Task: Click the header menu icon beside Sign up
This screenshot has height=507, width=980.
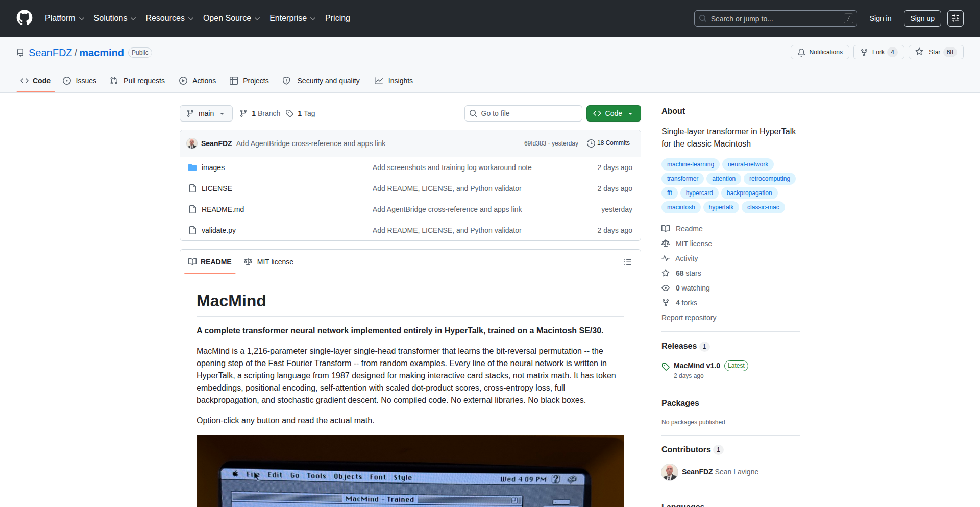Action: click(x=955, y=18)
